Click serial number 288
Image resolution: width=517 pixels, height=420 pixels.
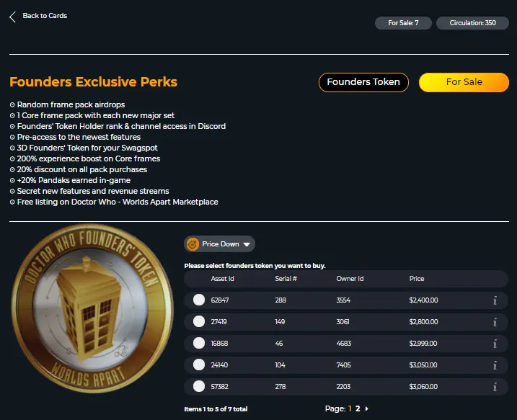tap(280, 300)
